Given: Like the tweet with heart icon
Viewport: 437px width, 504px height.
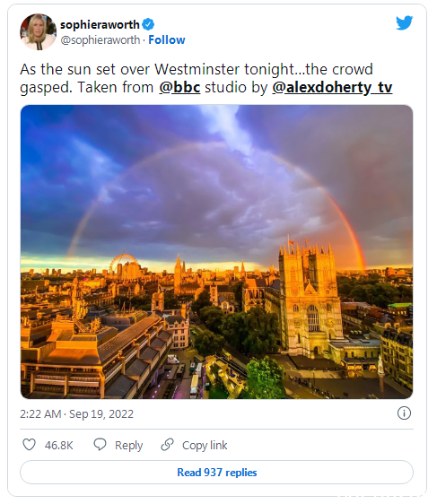Looking at the screenshot, I should coord(29,445).
